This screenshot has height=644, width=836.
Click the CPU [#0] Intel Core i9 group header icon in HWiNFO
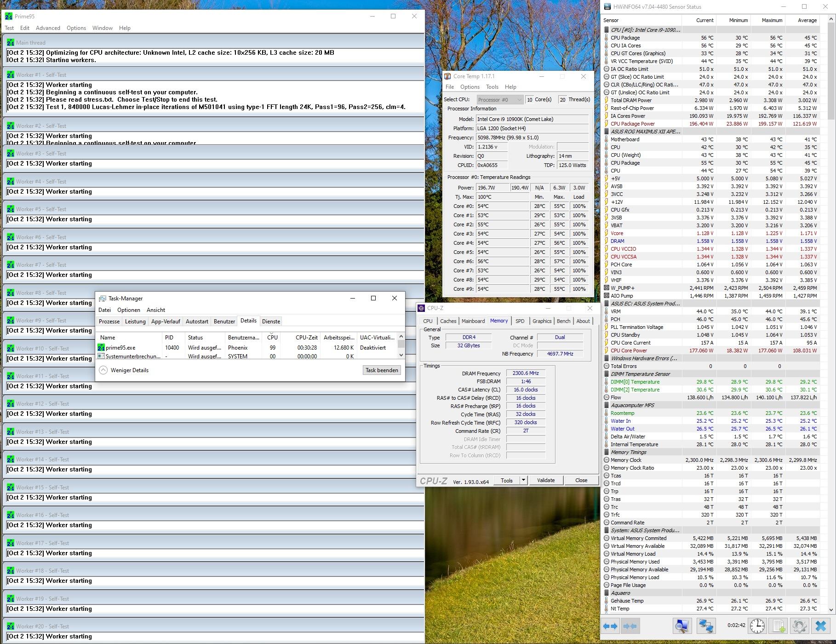[x=607, y=30]
